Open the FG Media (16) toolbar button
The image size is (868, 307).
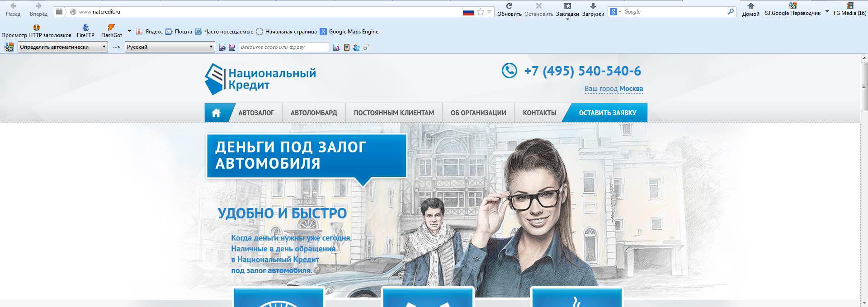(x=850, y=9)
